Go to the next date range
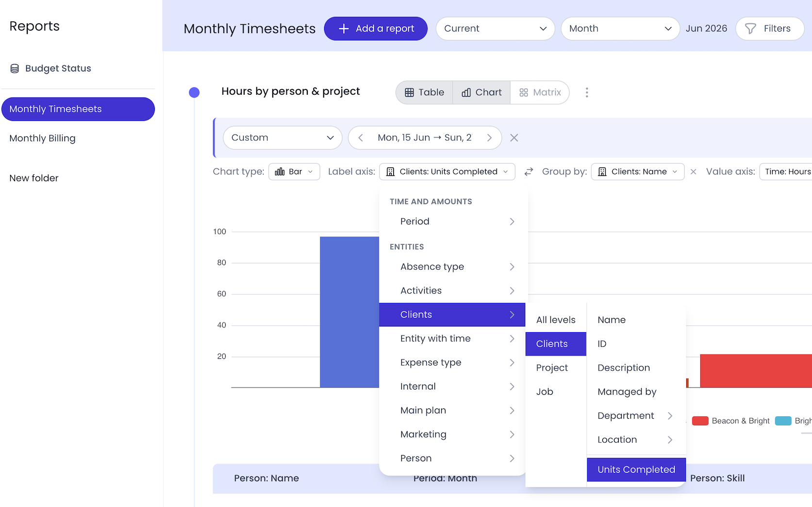Viewport: 812px width, 507px height. tap(489, 138)
